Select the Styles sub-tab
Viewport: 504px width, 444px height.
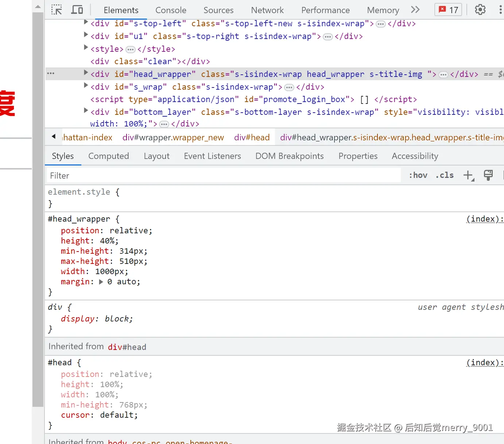[63, 156]
